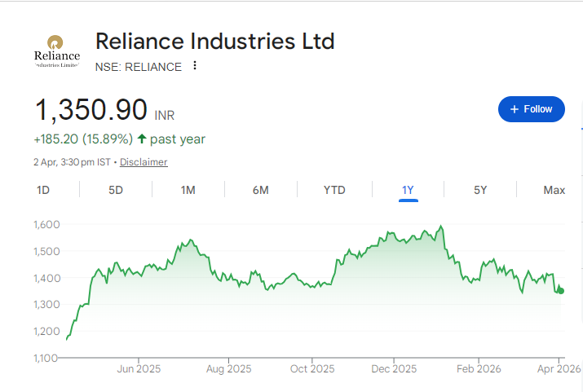Image resolution: width=583 pixels, height=392 pixels.
Task: Open the Disclaimer link
Action: point(144,162)
